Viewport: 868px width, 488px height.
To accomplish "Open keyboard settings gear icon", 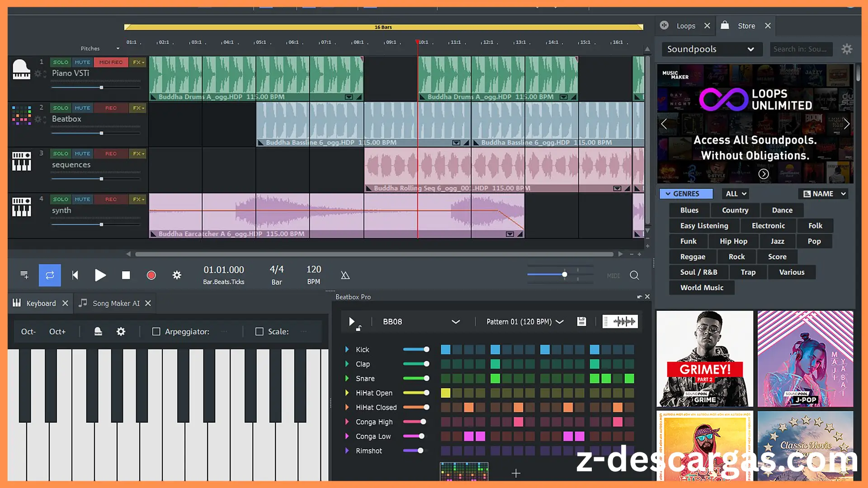I will 121,332.
